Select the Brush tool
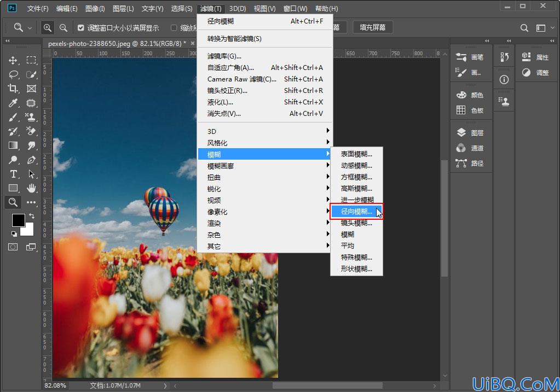Viewport: 560px width, 392px height. (13, 118)
